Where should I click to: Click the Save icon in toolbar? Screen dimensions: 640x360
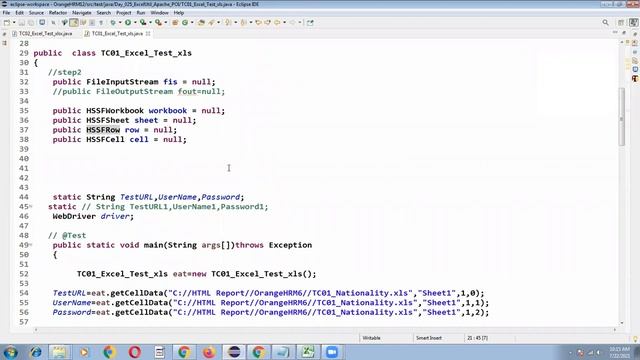[x=22, y=23]
